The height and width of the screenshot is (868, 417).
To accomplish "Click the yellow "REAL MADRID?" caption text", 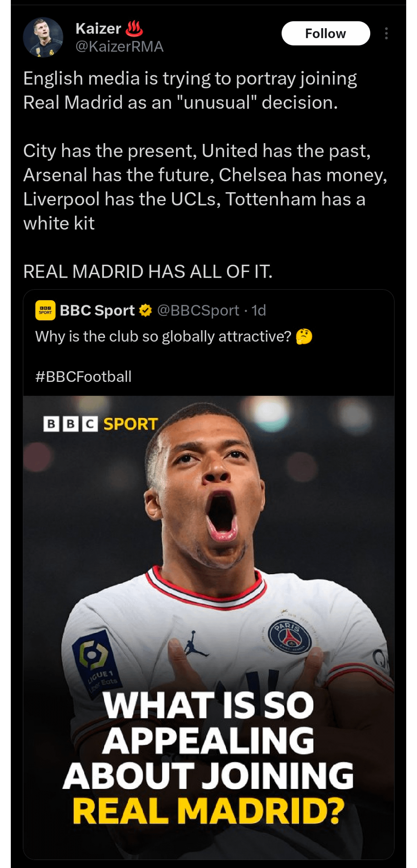I will tap(208, 811).
